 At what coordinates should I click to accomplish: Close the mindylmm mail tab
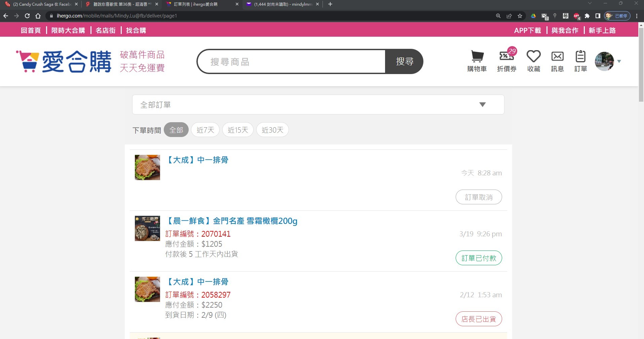click(317, 4)
